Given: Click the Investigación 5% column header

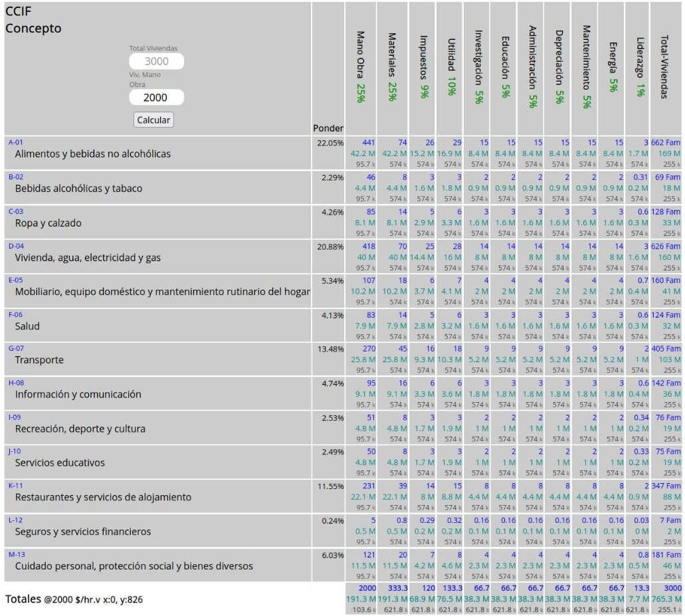Looking at the screenshot, I should pos(478,66).
